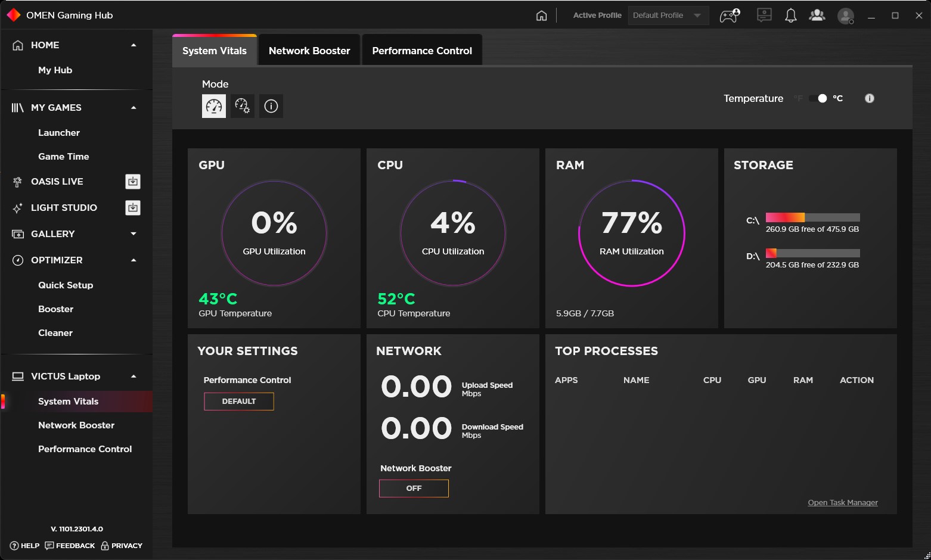
Task: Collapse the OPTIMIZER section arrow
Action: pos(134,260)
